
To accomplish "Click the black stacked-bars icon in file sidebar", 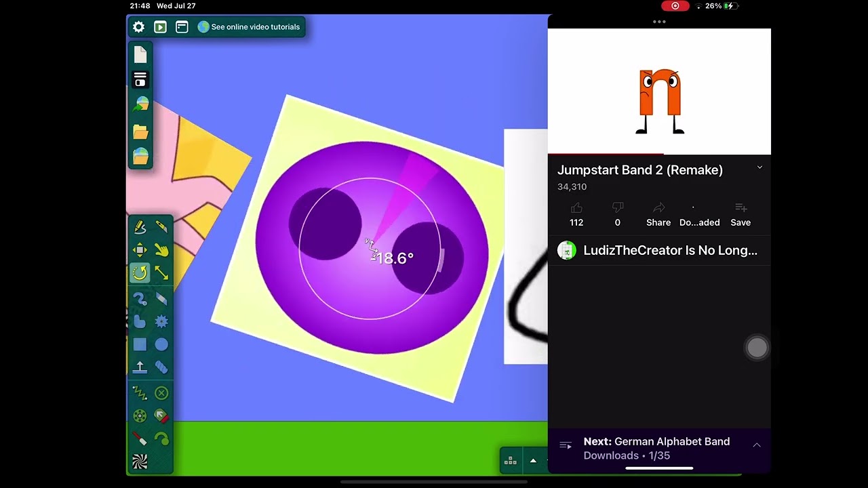I will [x=140, y=80].
